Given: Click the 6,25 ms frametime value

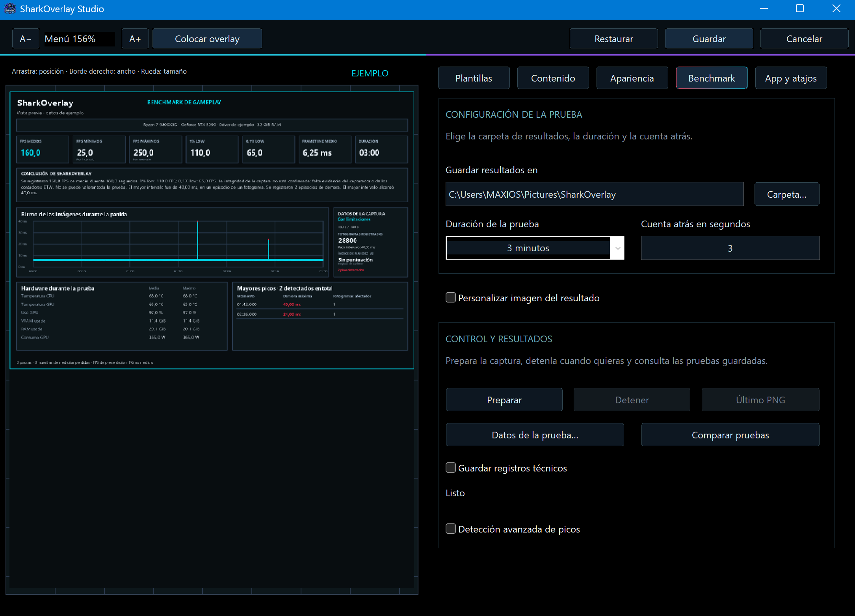Looking at the screenshot, I should pyautogui.click(x=317, y=153).
